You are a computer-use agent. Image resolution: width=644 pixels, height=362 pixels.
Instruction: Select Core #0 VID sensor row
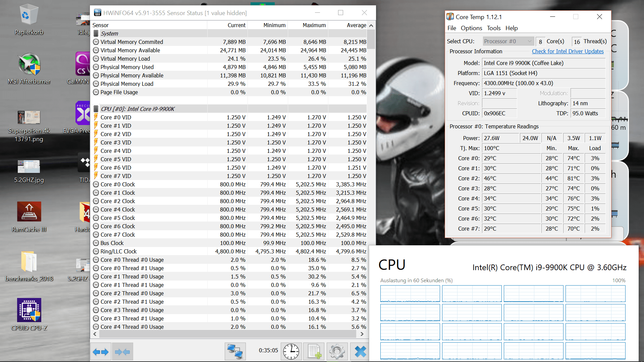click(229, 117)
